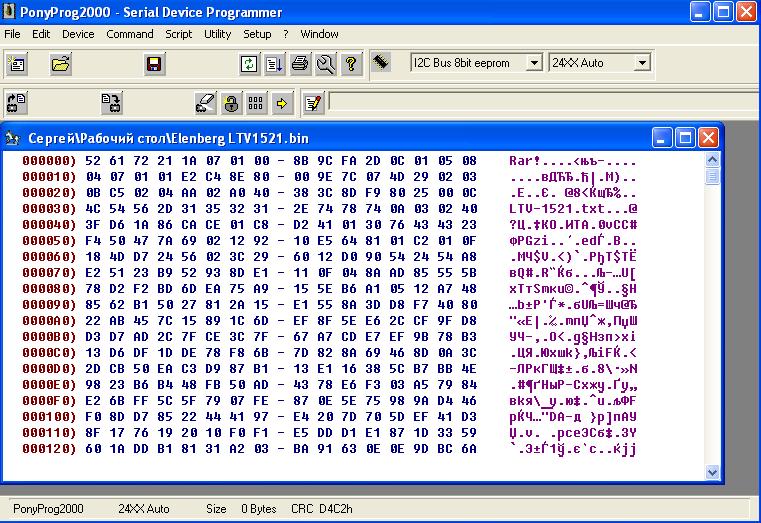
Task: Click the serial number config icon
Action: (x=256, y=103)
